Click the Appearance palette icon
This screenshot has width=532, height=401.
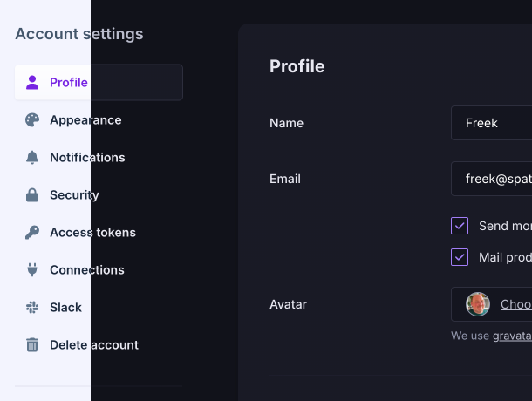[x=32, y=120]
